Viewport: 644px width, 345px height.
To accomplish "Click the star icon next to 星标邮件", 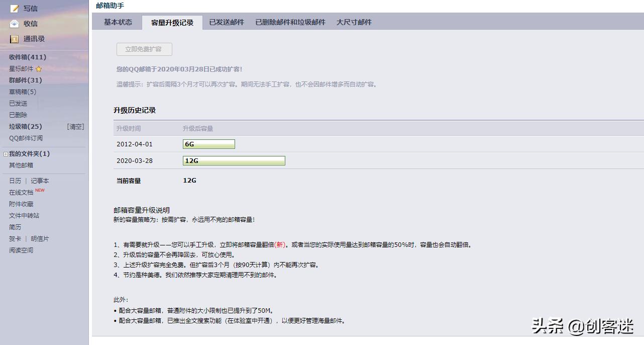I will [38, 69].
